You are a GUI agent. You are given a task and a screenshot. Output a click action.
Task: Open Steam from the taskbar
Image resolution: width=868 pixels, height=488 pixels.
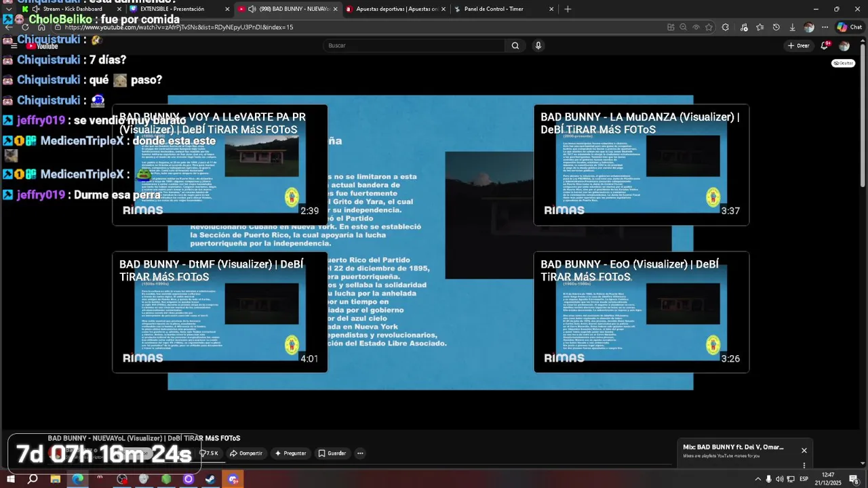(211, 479)
